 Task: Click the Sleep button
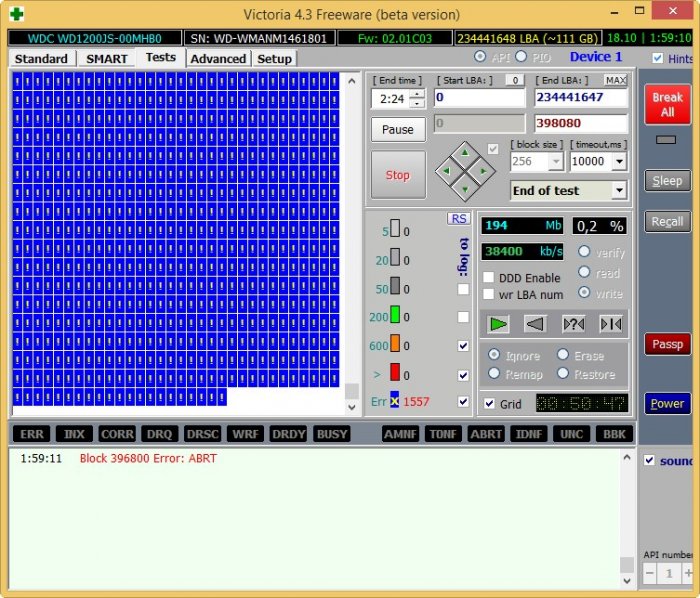(x=667, y=181)
